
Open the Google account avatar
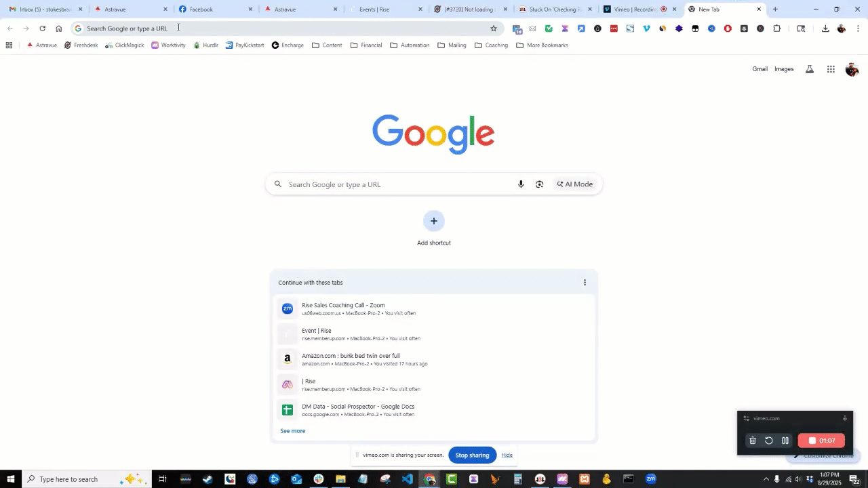[852, 69]
